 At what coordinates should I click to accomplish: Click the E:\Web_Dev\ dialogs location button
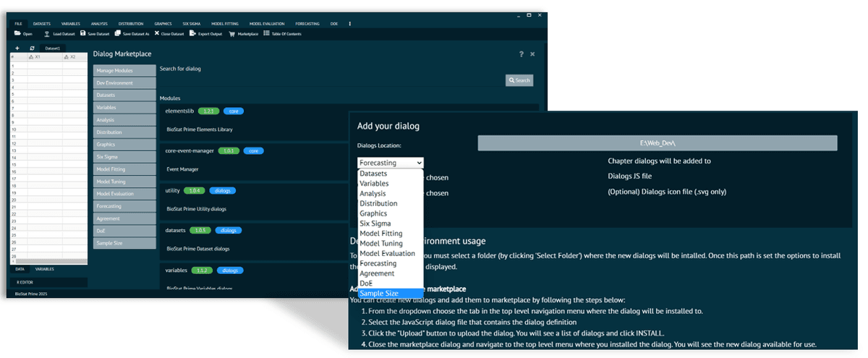[658, 143]
